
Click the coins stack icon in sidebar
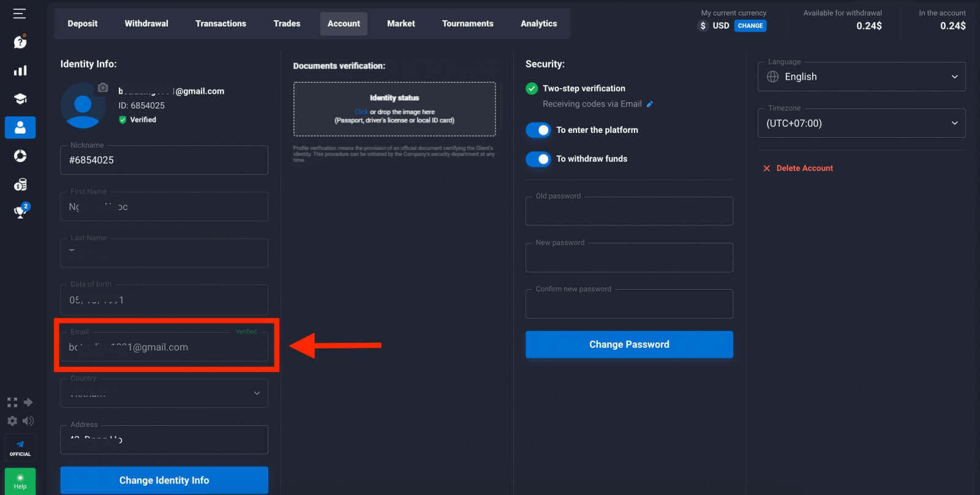20,184
